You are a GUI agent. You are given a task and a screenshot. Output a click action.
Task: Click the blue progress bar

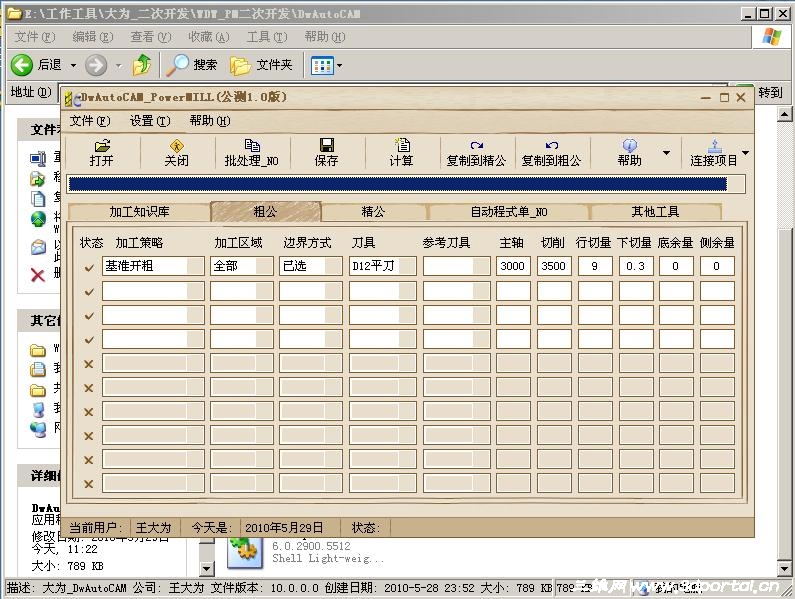pos(398,184)
